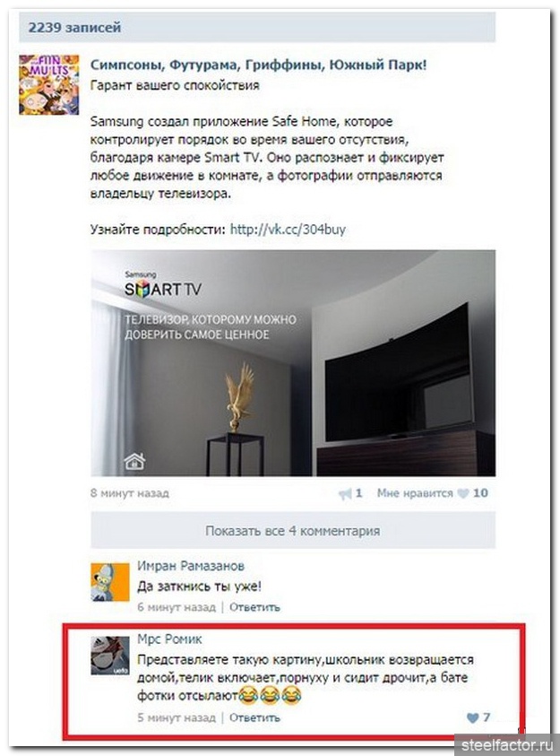560x756 pixels.
Task: Click the repost megaphone icon
Action: pyautogui.click(x=345, y=494)
